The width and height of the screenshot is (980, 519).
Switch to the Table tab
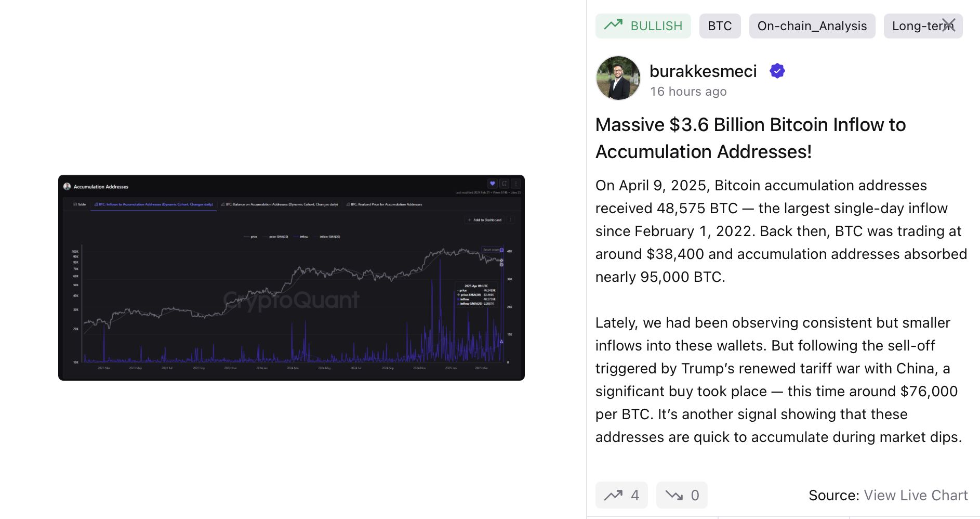(x=80, y=204)
